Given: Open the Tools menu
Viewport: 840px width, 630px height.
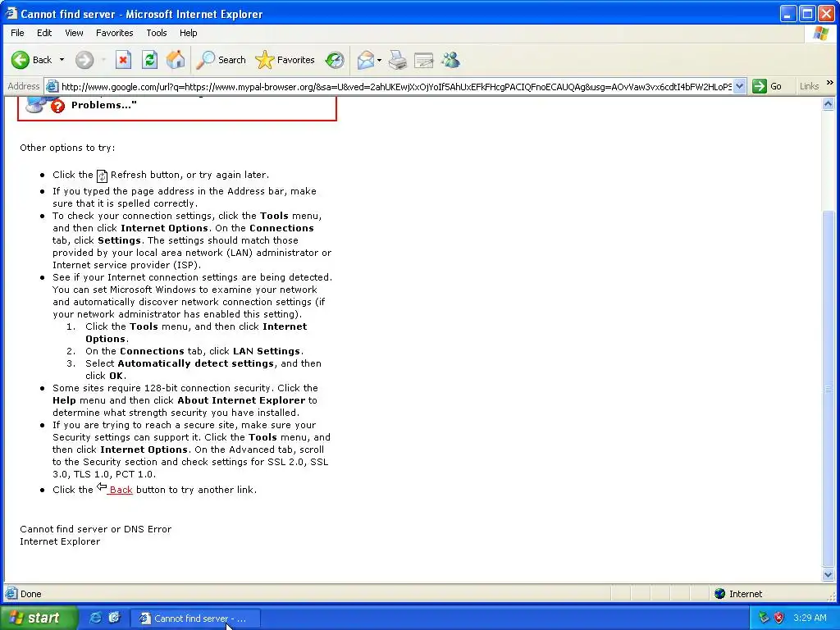Looking at the screenshot, I should tap(157, 33).
